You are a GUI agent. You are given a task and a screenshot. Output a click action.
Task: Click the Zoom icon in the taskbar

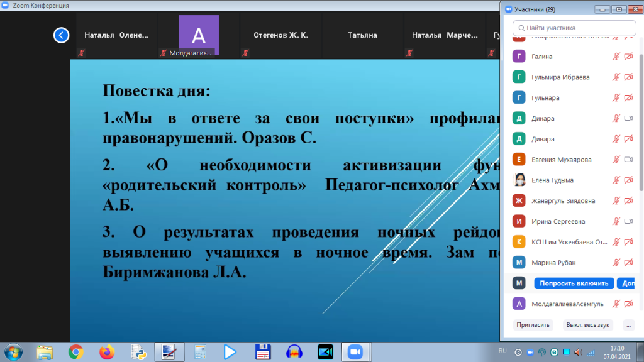355,351
